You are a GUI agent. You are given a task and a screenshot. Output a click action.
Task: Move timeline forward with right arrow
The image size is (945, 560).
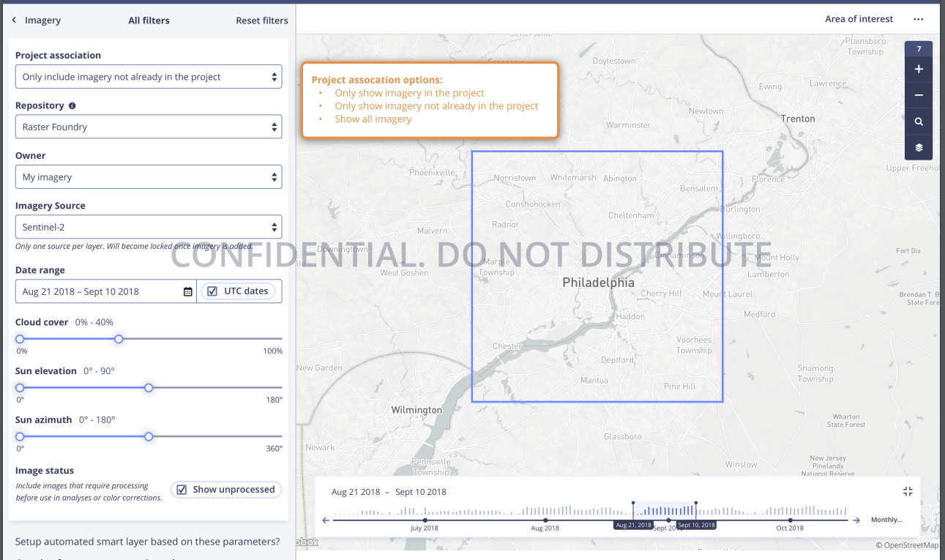click(x=856, y=520)
